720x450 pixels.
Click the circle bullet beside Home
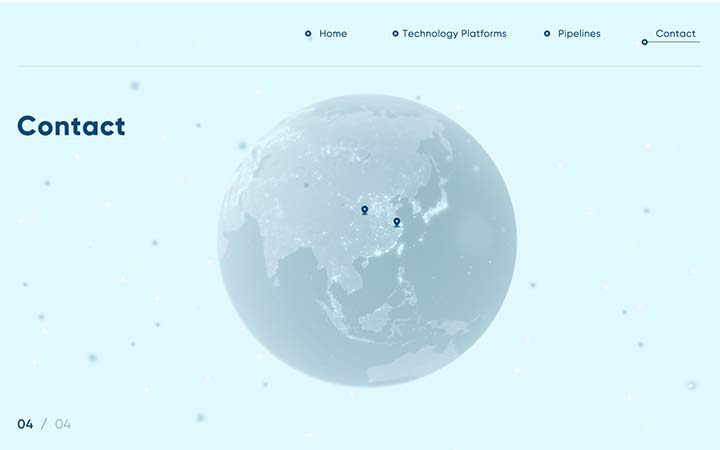click(308, 34)
